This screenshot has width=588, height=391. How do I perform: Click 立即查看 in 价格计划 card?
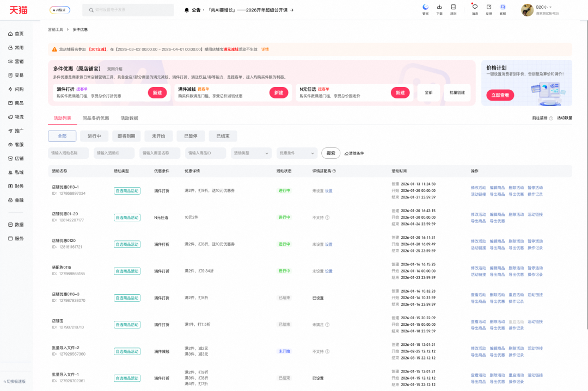pos(500,95)
